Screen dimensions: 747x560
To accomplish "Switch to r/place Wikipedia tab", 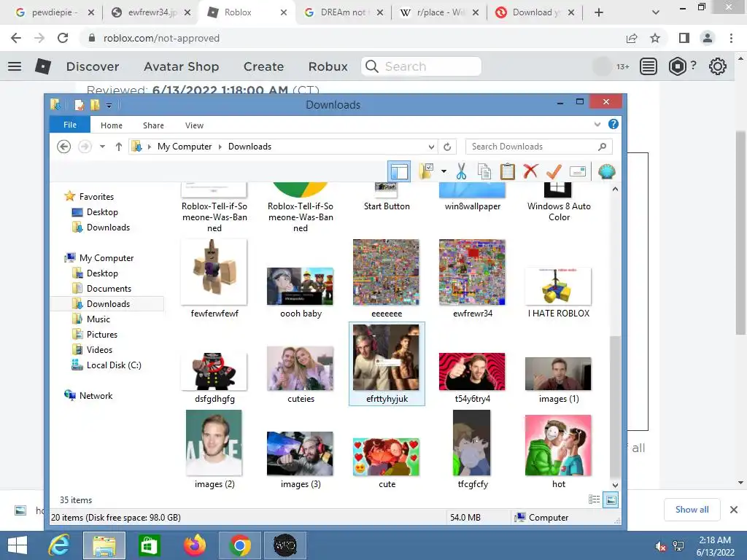I will click(438, 12).
